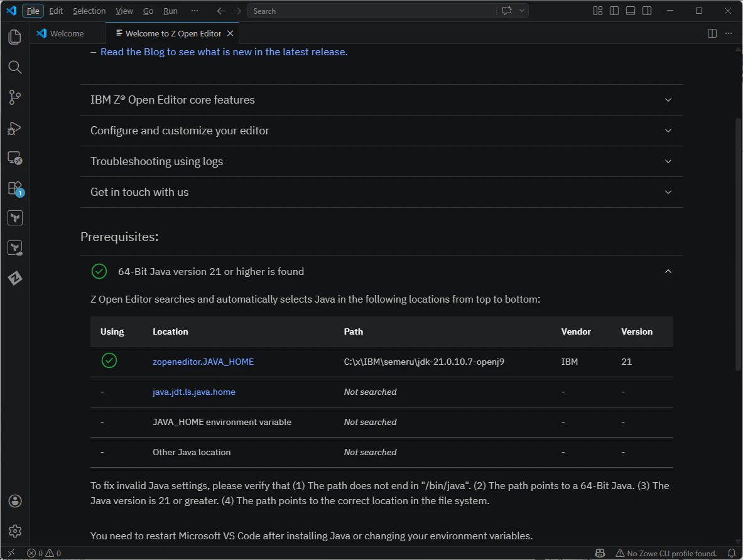Open the View menu
Image resolution: width=743 pixels, height=560 pixels.
pyautogui.click(x=124, y=11)
